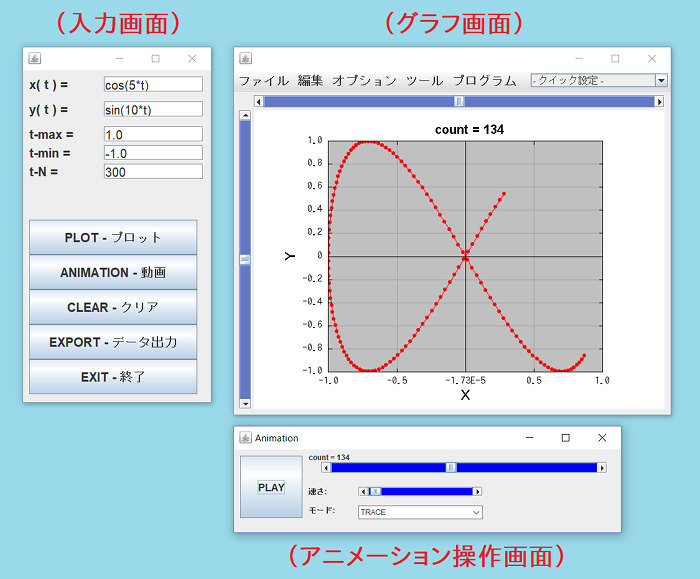Close the Animation window
Viewport: 700px width, 579px height.
pos(602,437)
